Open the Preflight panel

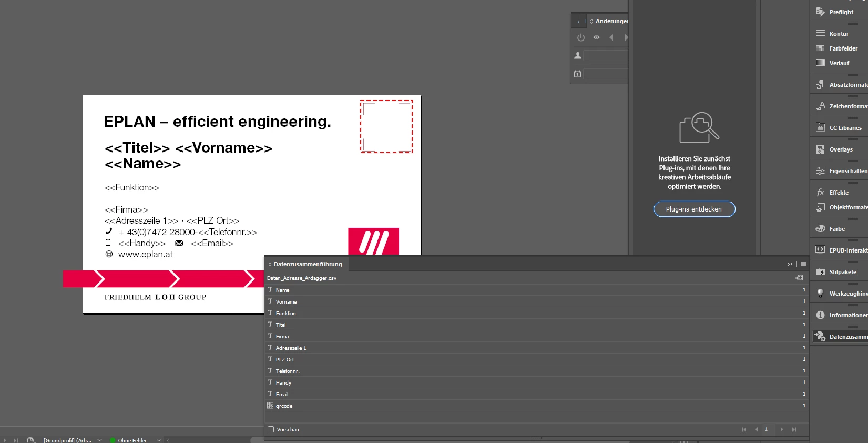[840, 12]
